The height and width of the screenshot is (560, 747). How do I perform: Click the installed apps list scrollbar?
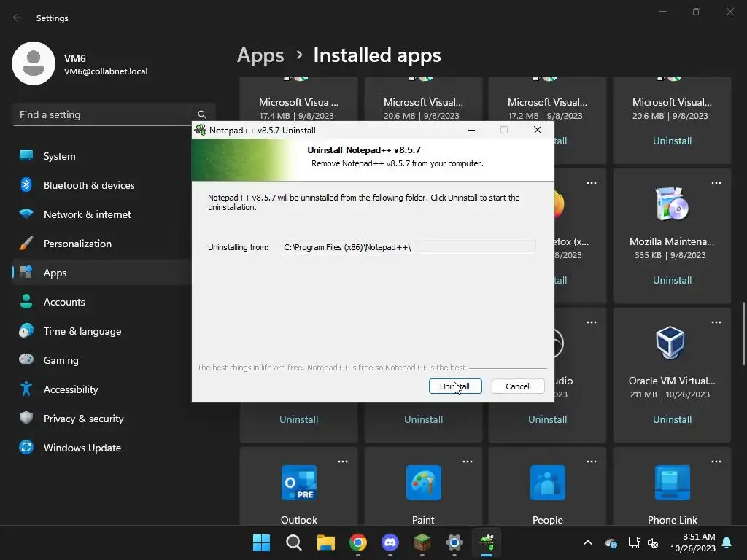tap(743, 333)
